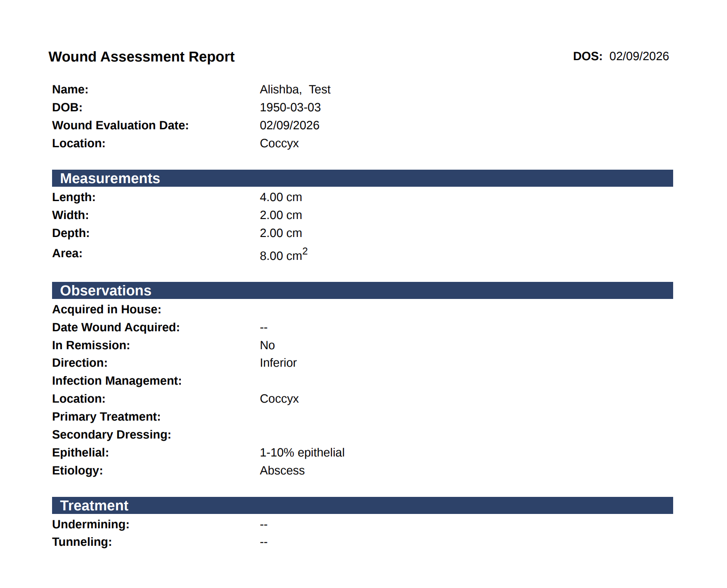Click the Observations section header
Viewport: 727px width, 588px height.
coord(363,290)
